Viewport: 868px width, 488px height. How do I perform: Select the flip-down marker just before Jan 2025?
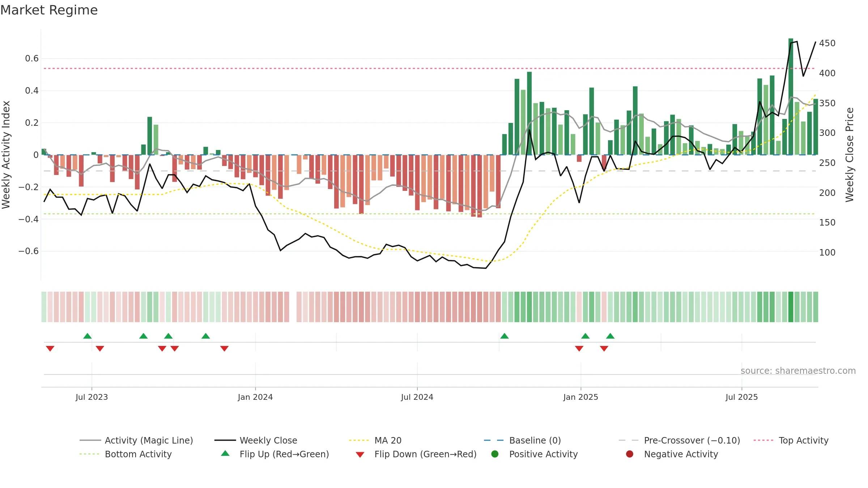(x=579, y=348)
